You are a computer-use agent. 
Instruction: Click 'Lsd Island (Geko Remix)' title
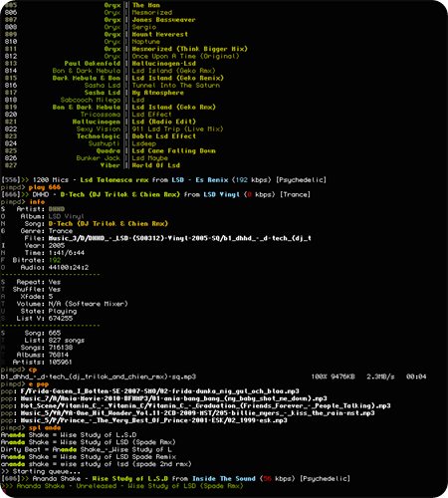[x=178, y=79]
